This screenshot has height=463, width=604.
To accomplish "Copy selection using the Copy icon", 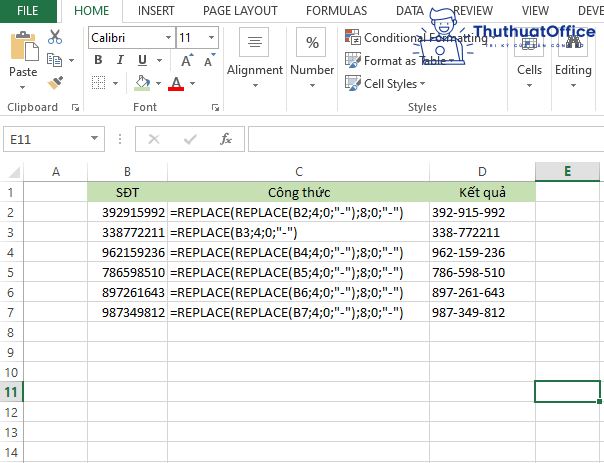I will [x=54, y=60].
